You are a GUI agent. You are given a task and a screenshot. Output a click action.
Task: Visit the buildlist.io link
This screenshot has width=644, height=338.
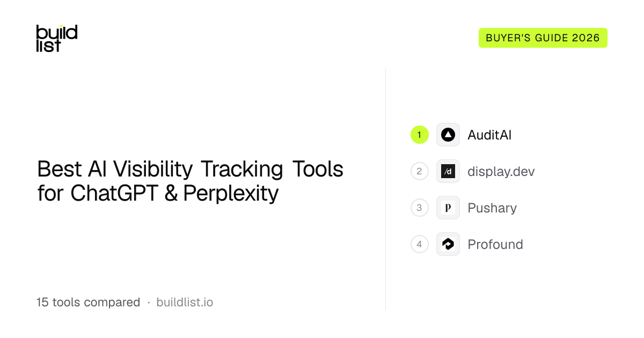click(x=185, y=302)
